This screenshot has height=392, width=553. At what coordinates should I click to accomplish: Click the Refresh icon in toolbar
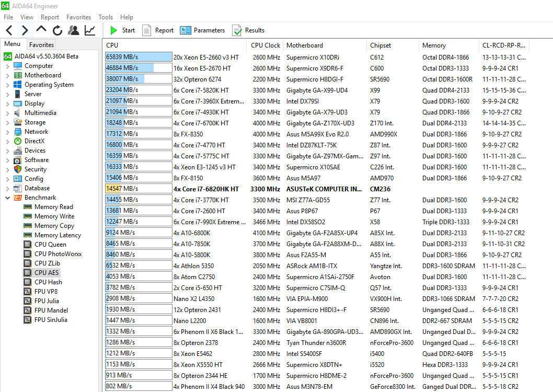tap(57, 30)
